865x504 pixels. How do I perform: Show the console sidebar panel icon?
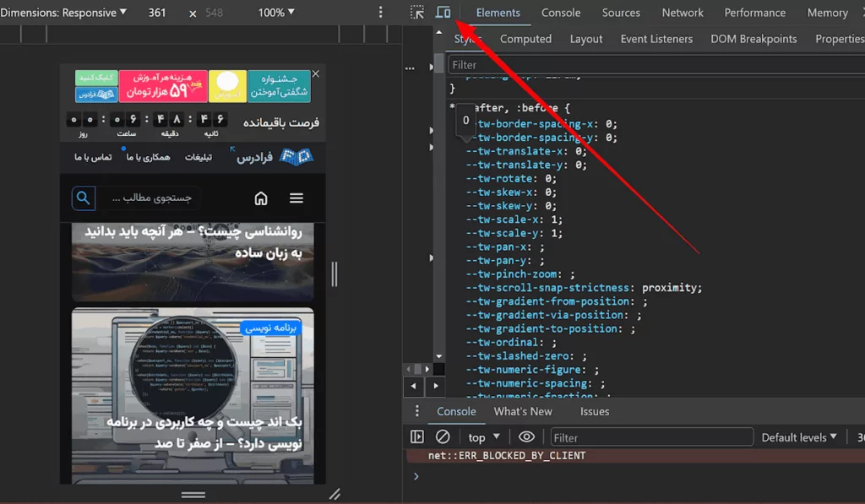pos(417,437)
